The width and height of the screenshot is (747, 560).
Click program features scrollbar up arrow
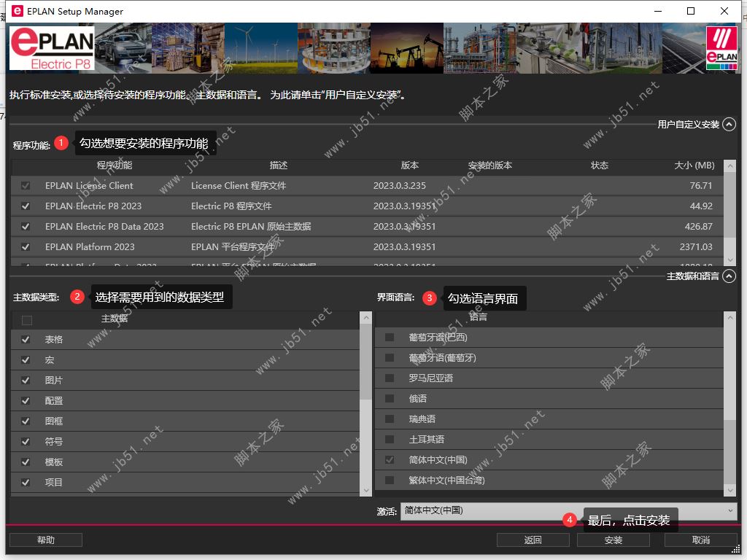point(729,166)
